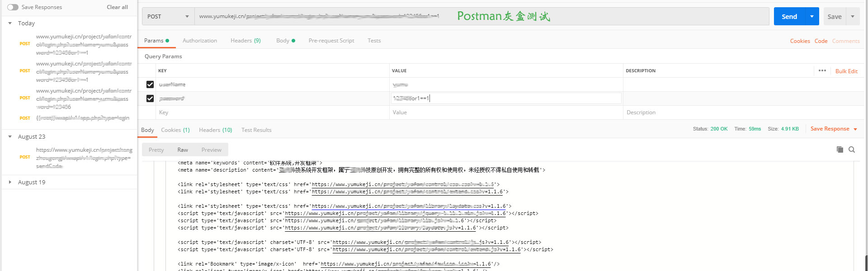Open the response Cookies (1) tab
Screen dimensions: 868x271
tap(175, 130)
